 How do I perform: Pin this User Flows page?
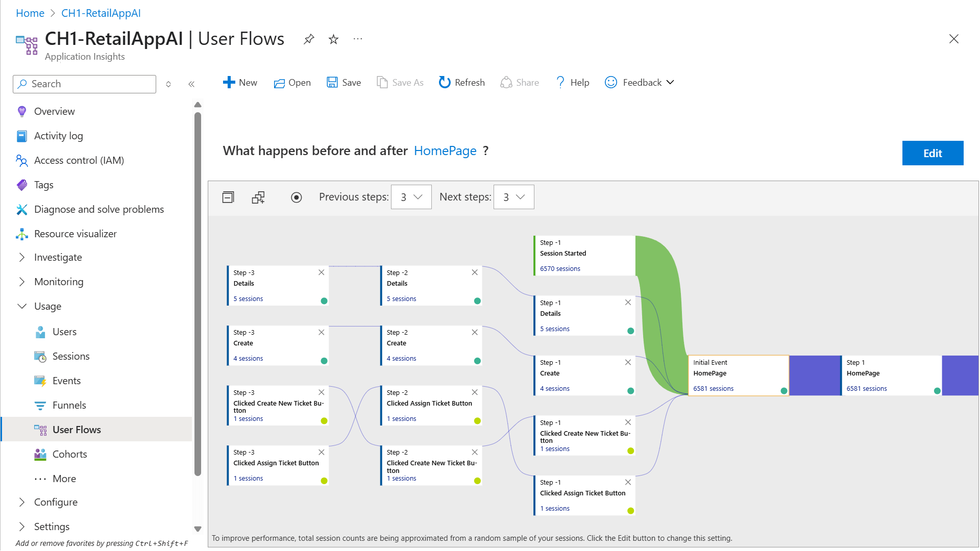(309, 39)
